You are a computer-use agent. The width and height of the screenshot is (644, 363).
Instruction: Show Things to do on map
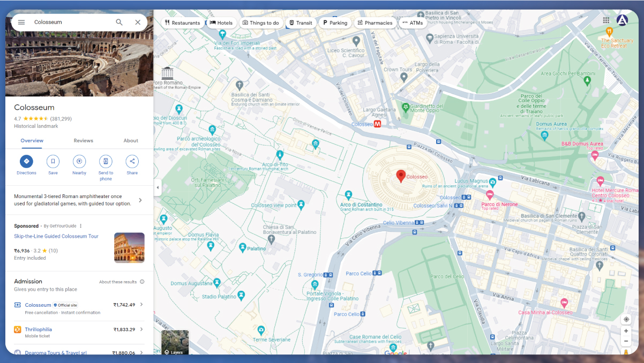point(260,23)
